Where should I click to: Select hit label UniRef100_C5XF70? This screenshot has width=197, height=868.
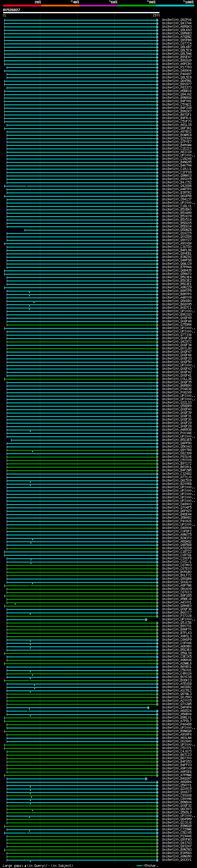click(176, 122)
